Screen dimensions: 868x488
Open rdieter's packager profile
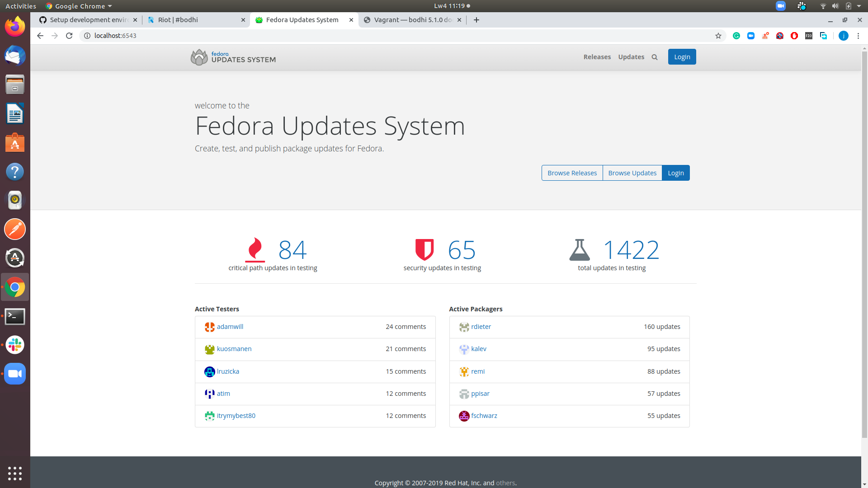[x=481, y=326]
